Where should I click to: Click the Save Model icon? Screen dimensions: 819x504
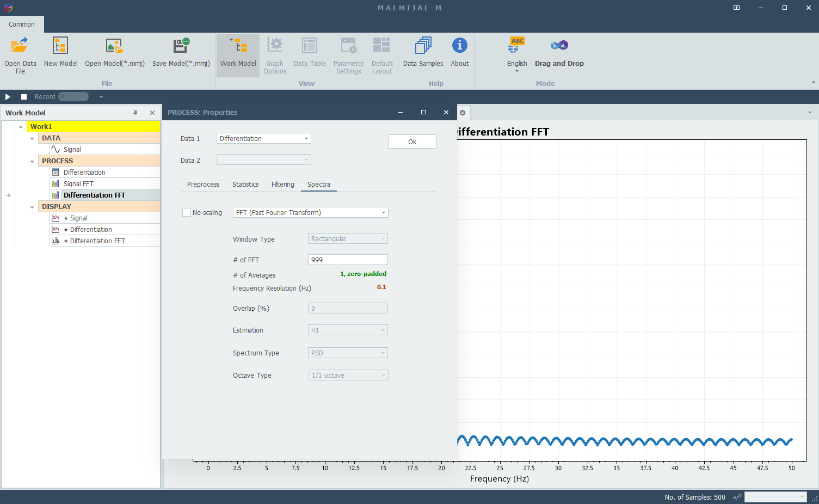click(181, 46)
